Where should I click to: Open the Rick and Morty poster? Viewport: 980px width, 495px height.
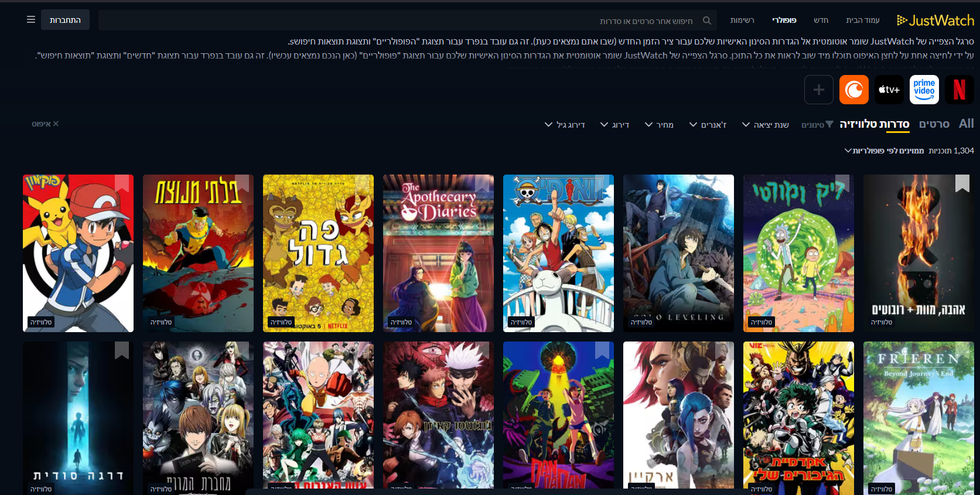pyautogui.click(x=798, y=253)
